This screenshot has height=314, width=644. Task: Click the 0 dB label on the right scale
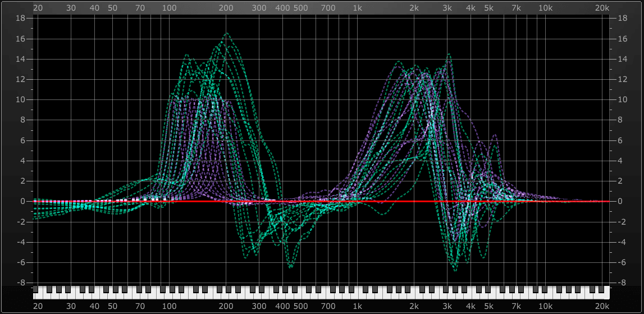pyautogui.click(x=619, y=202)
